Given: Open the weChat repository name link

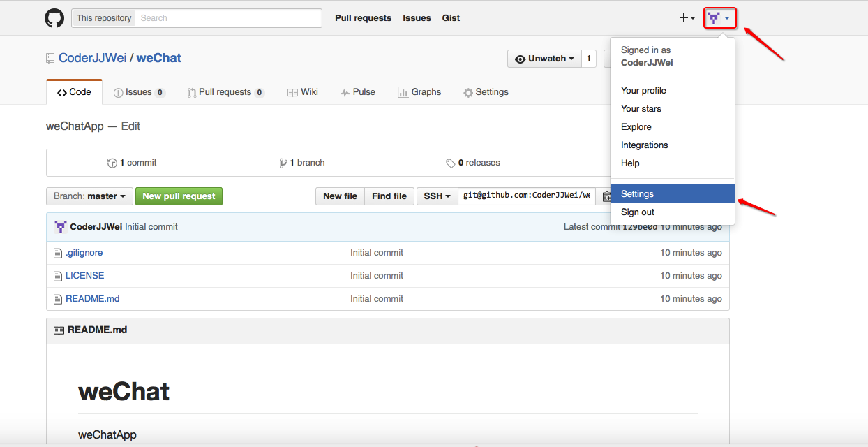Looking at the screenshot, I should click(159, 58).
